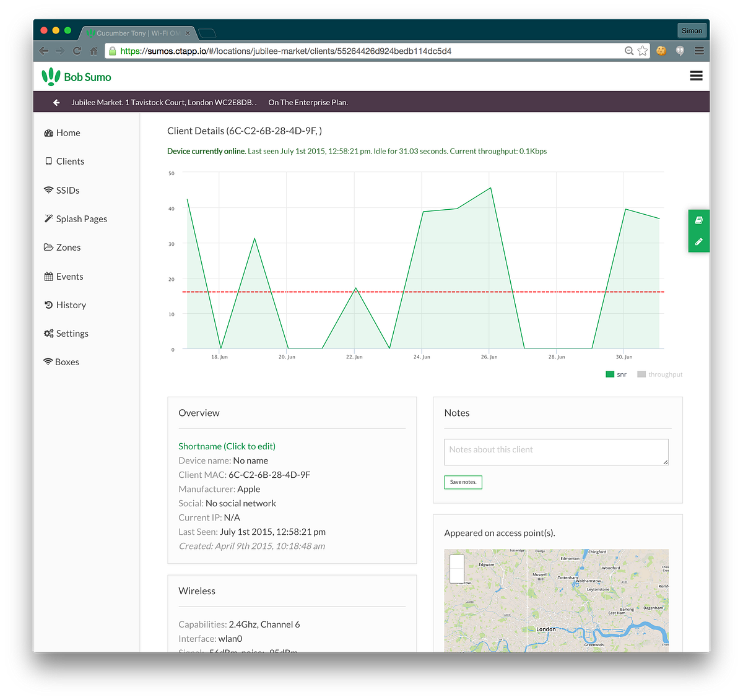Open the Clients section in the sidebar
This screenshot has width=743, height=700.
[70, 161]
